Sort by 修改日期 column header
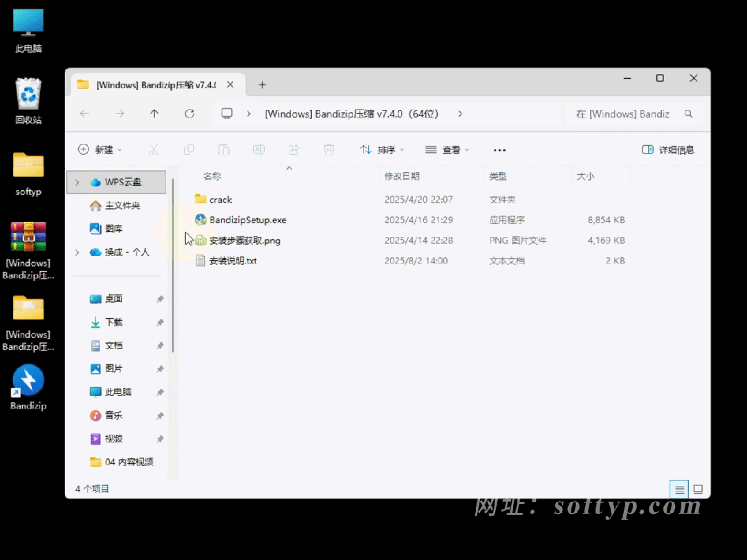 click(402, 176)
